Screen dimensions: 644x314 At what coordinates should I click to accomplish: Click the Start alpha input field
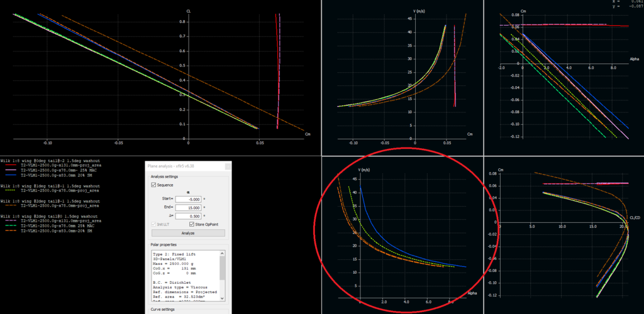pyautogui.click(x=192, y=199)
